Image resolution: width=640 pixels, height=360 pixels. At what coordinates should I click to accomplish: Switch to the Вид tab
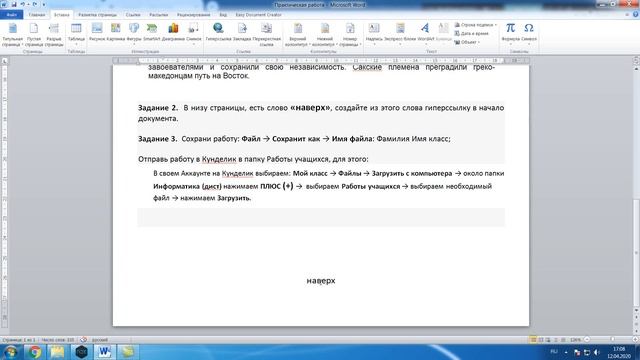223,15
